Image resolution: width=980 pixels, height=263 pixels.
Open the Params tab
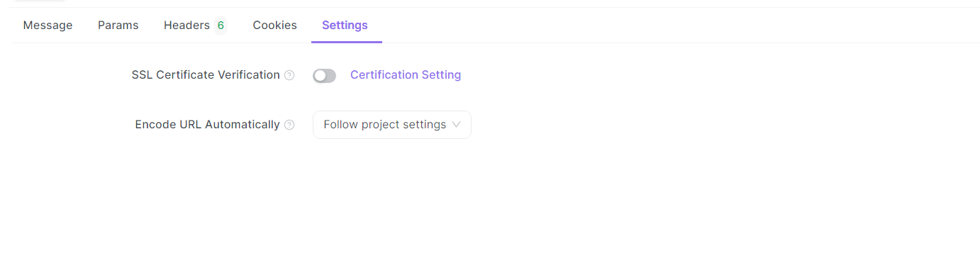(x=118, y=26)
